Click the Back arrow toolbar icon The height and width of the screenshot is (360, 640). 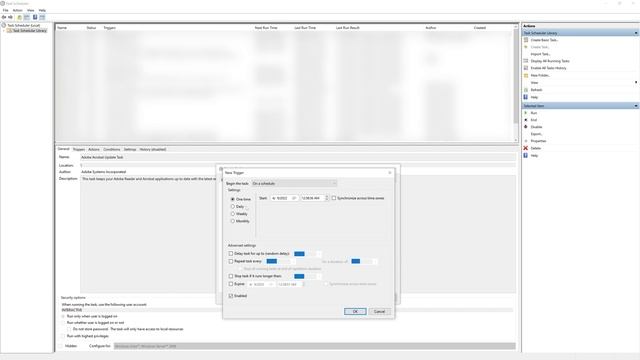coord(4,17)
